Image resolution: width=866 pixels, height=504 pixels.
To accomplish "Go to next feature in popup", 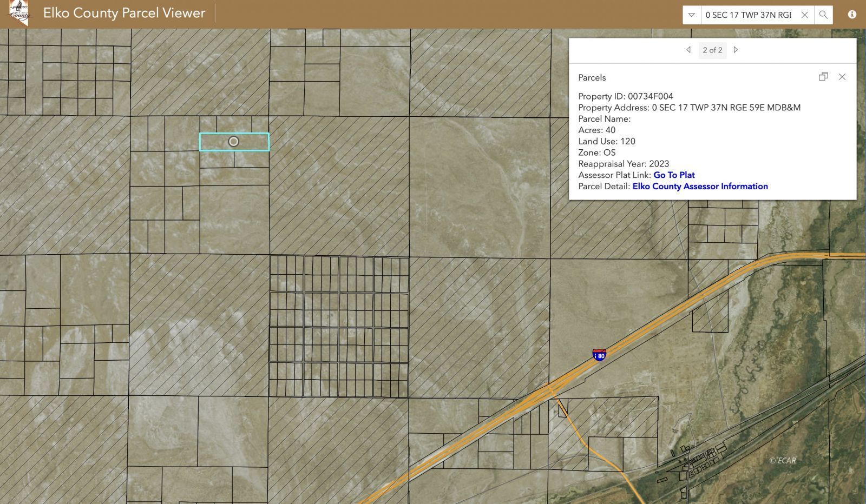I will coord(736,50).
